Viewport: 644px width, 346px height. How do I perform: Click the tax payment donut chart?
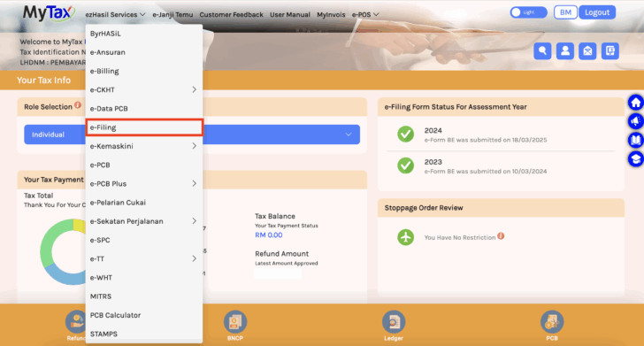pos(63,251)
